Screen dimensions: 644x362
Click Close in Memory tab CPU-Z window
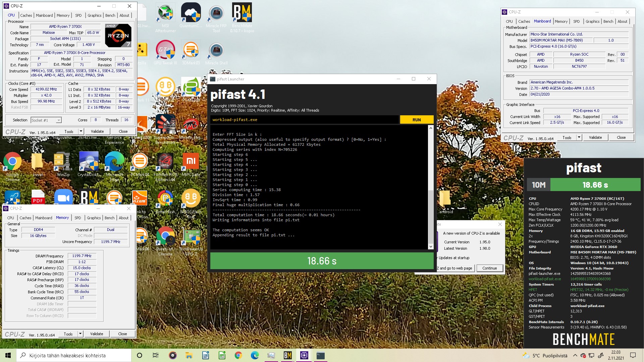[x=122, y=334]
